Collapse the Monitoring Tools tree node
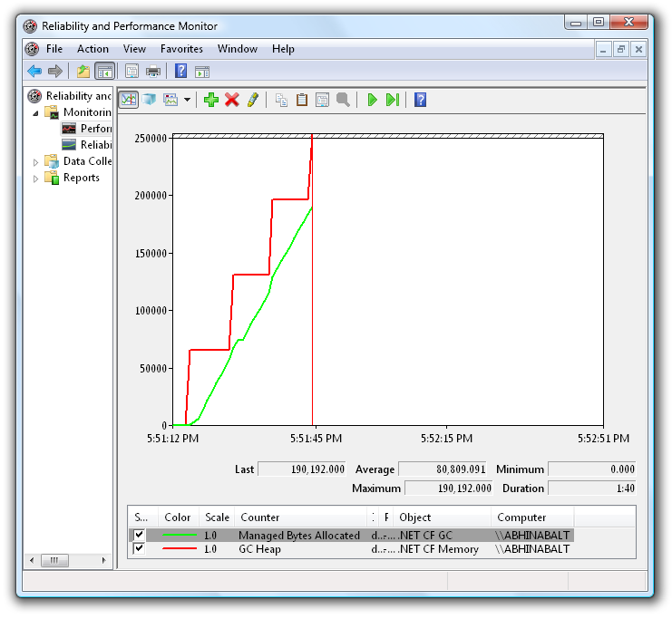 36,113
